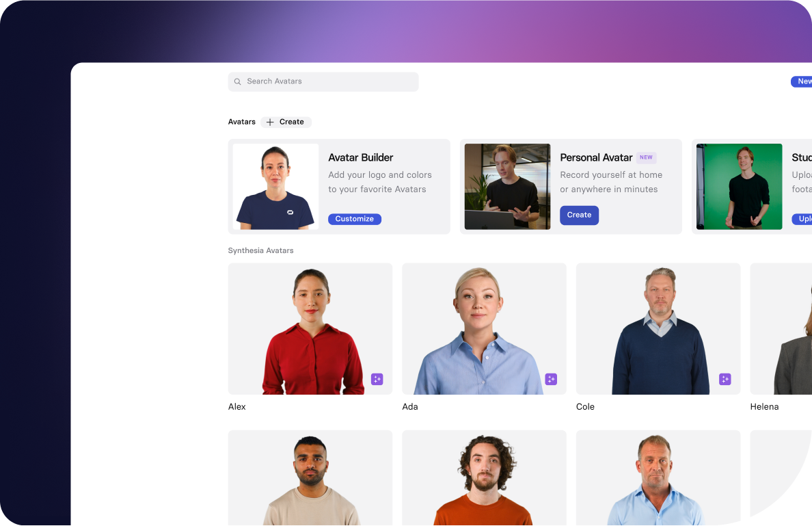
Task: Click purple sparkle badge on Ada avatar
Action: (x=551, y=380)
